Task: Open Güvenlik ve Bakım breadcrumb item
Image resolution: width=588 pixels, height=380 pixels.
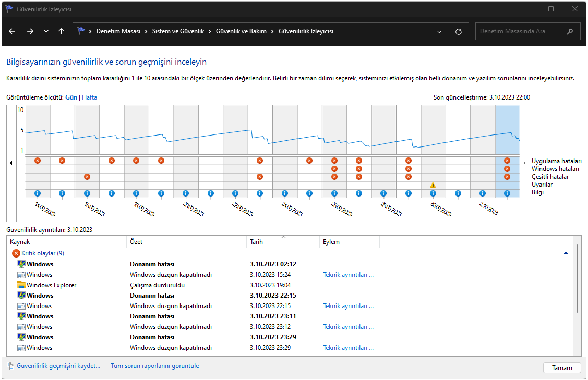Action: pos(241,31)
